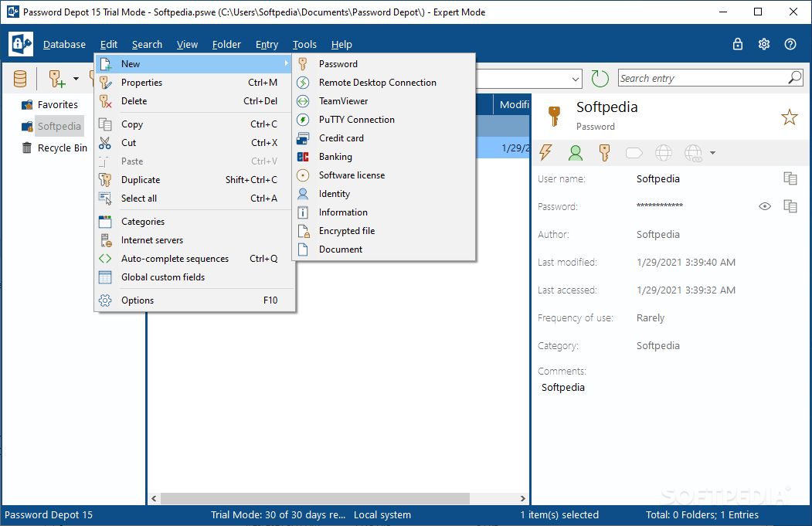Viewport: 812px width, 526px height.
Task: Choose Delete from Edit menu
Action: pos(194,101)
